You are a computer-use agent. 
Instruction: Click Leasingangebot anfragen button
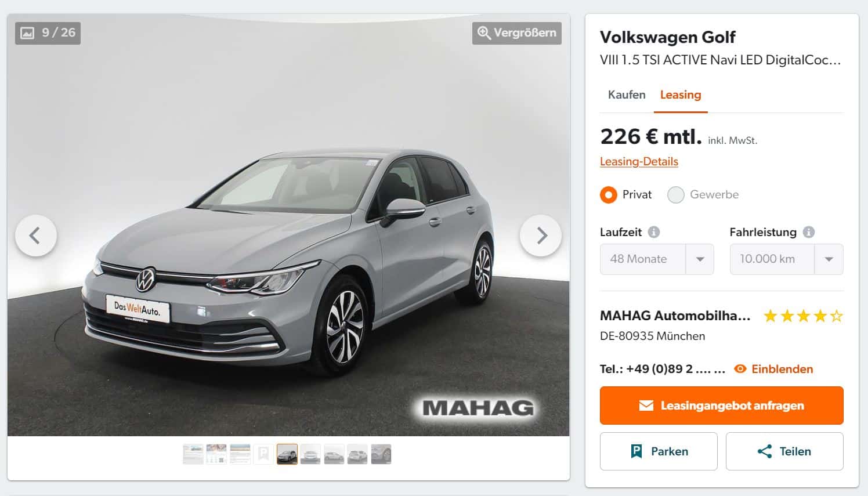click(x=722, y=406)
